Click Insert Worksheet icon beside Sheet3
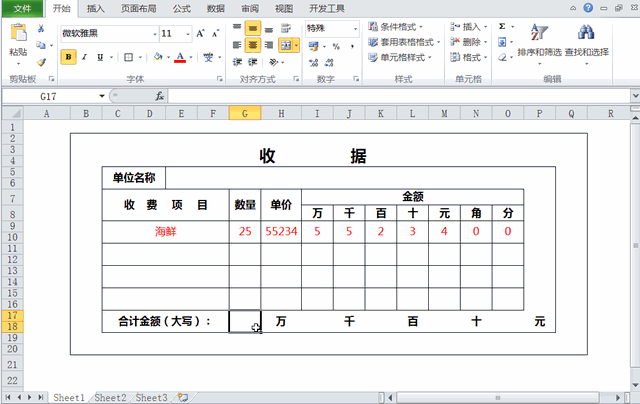The width and height of the screenshot is (640, 404). 183,397
